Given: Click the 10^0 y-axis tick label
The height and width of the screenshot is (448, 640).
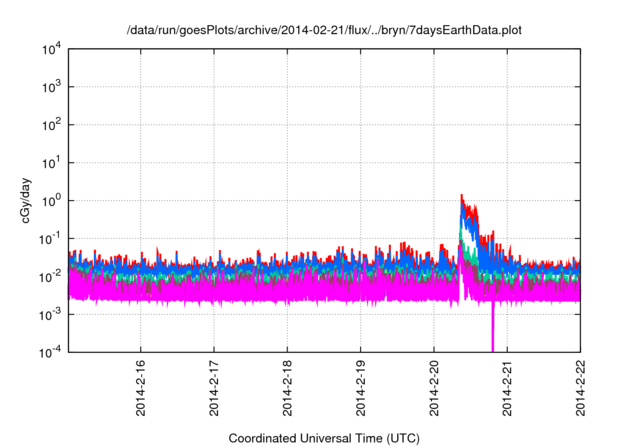Looking at the screenshot, I should pyautogui.click(x=52, y=201).
